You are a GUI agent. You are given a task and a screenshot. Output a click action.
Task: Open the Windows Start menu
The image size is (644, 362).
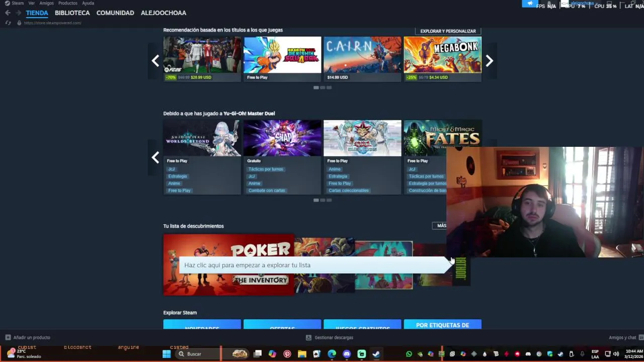pyautogui.click(x=167, y=354)
